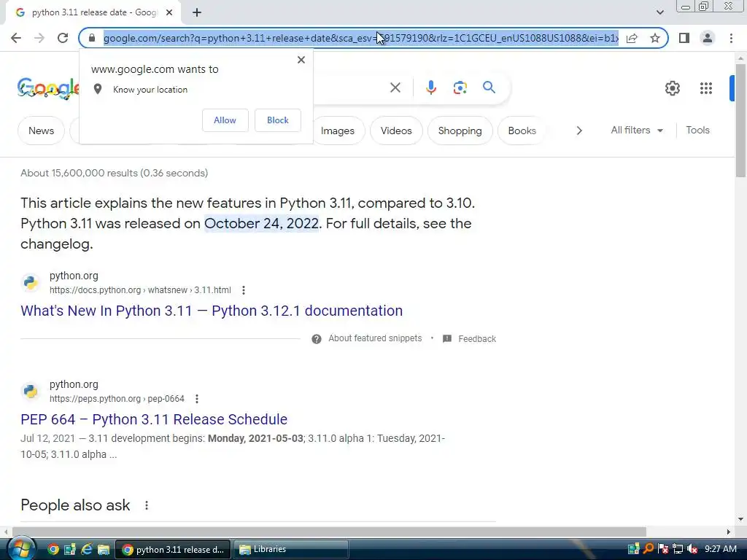Open the Chrome three-dot menu
The image size is (747, 560).
[x=731, y=38]
